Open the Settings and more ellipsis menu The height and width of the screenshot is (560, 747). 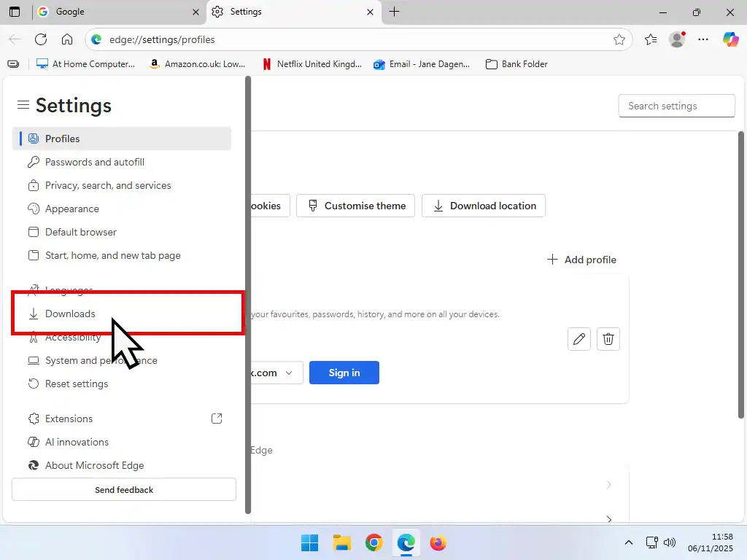coord(703,39)
